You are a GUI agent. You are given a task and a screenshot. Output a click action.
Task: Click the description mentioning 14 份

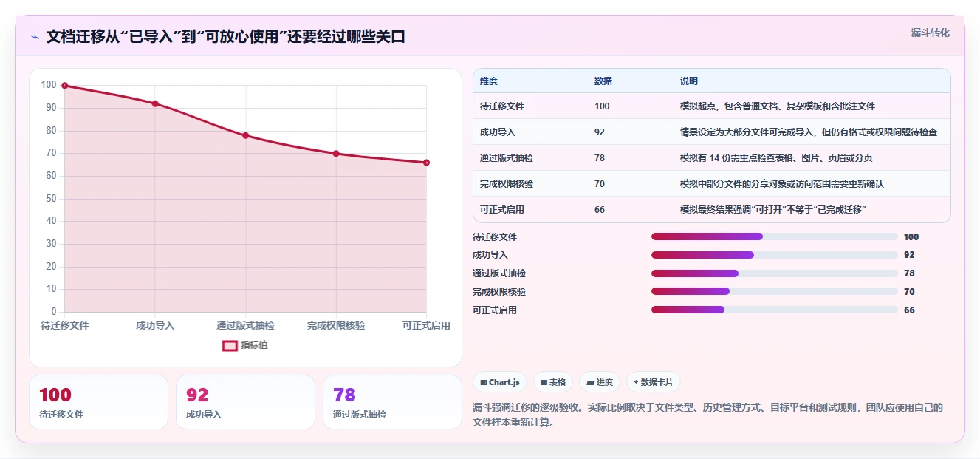click(776, 158)
